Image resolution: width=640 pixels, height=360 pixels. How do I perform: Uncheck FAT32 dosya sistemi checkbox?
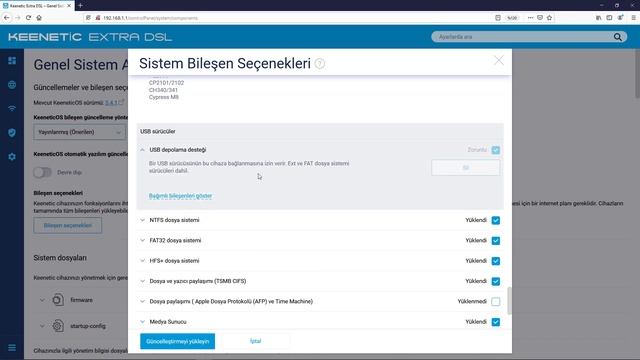tap(496, 241)
